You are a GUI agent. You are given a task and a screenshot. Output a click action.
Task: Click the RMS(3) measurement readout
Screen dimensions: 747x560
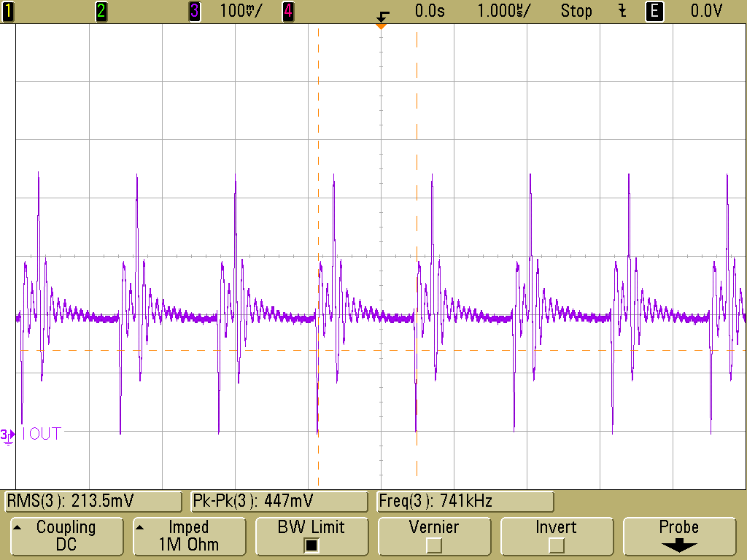click(x=93, y=501)
